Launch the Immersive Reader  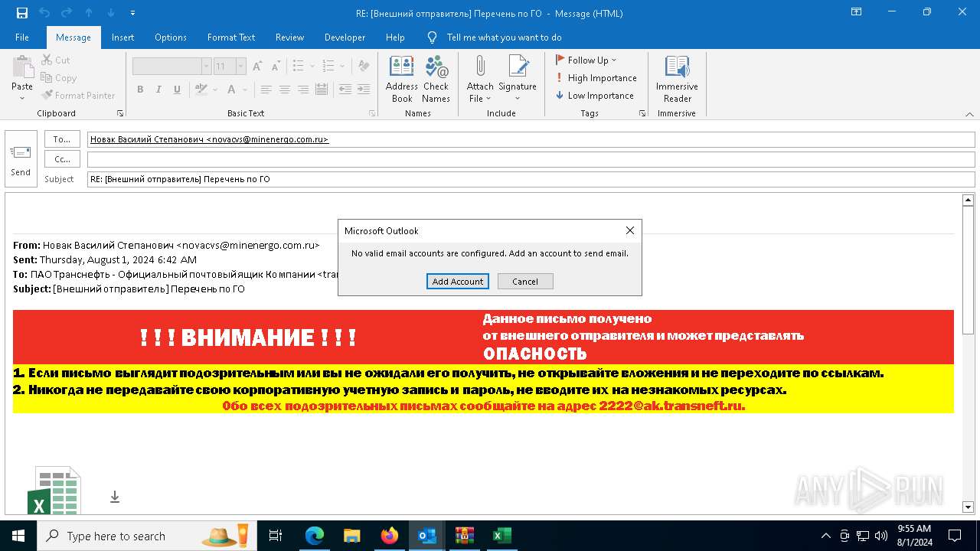coord(677,79)
